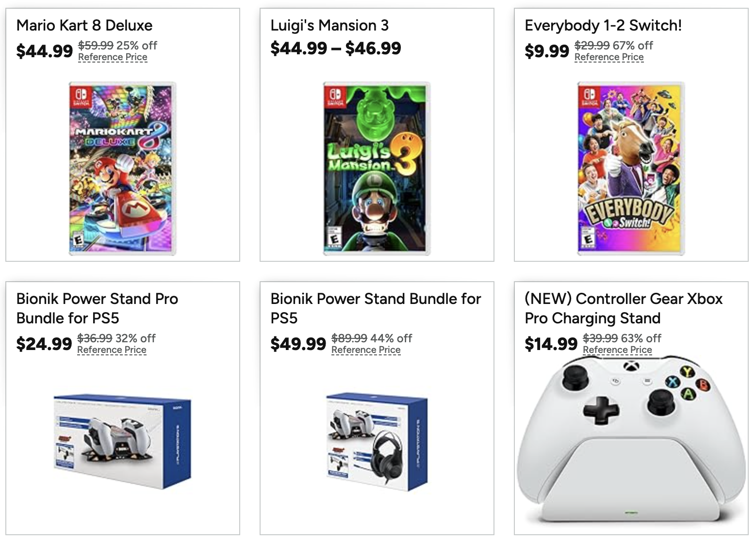Viewport: 756px width, 542px height.
Task: Open the Luigi's Mansion 3 cover image
Action: tap(377, 168)
